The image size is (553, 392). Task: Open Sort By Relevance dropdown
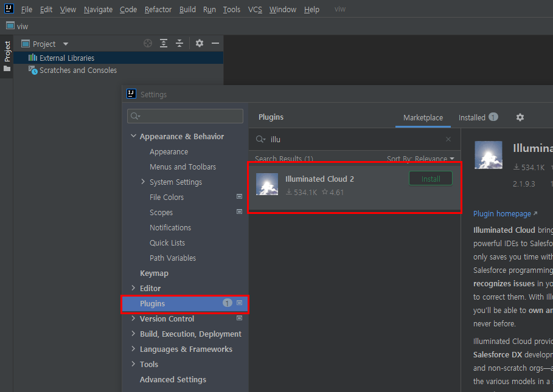point(420,159)
